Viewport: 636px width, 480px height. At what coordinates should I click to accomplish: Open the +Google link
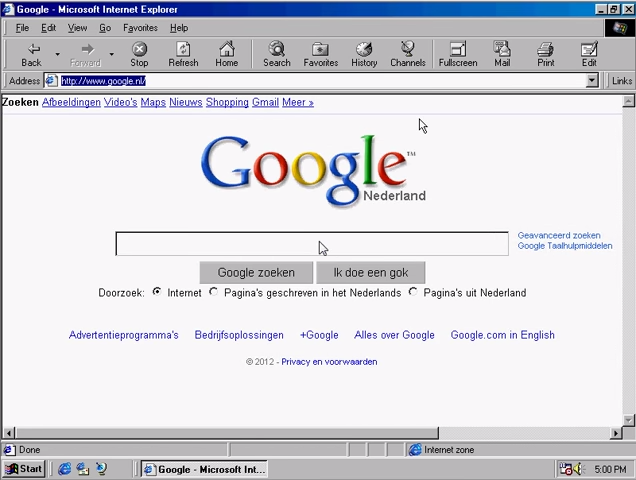(x=319, y=335)
